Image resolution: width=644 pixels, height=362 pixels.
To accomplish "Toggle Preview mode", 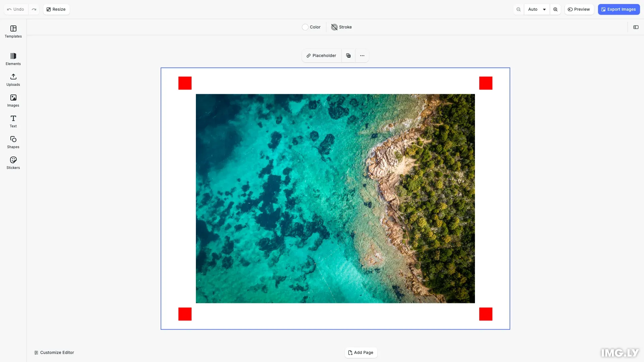I will (579, 9).
